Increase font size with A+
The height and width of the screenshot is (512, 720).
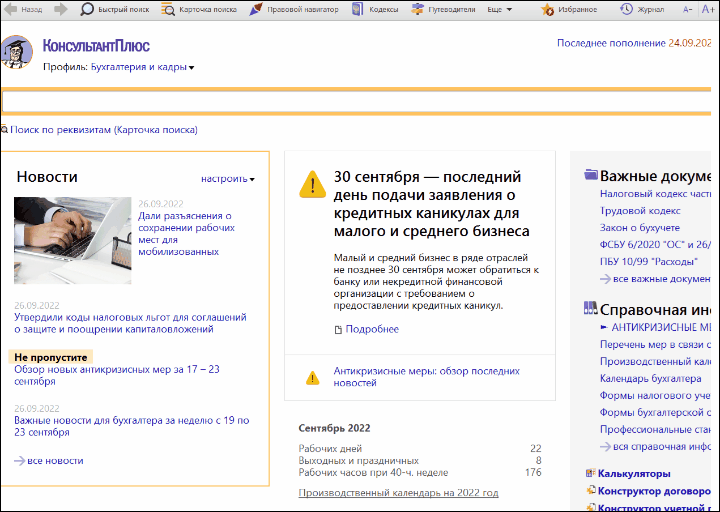click(708, 9)
